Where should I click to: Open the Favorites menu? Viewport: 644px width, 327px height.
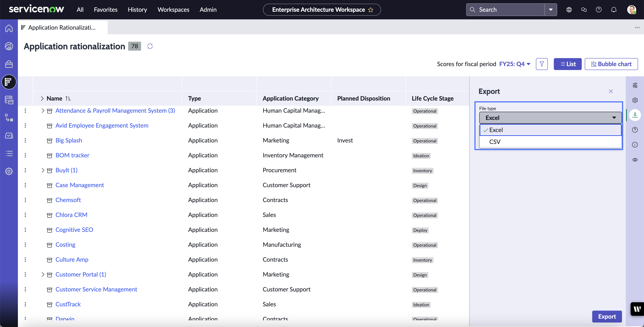[105, 10]
